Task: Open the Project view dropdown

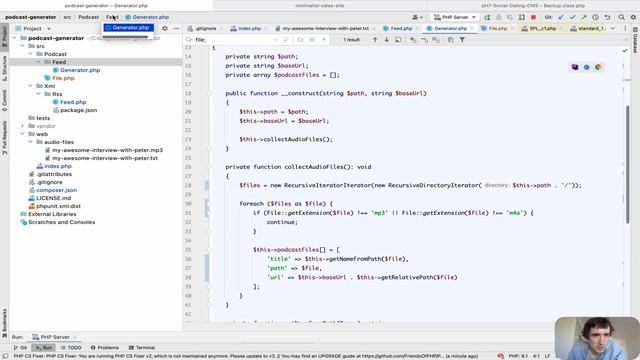Action: 33,29
